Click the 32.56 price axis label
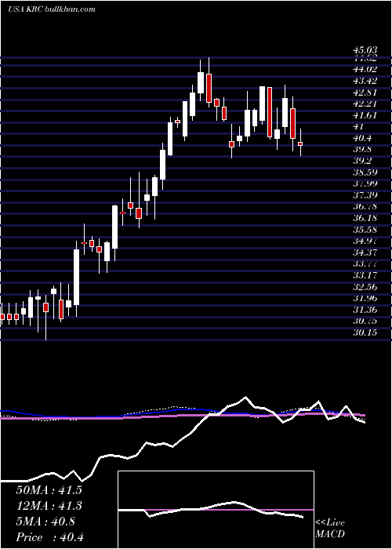 (x=365, y=287)
